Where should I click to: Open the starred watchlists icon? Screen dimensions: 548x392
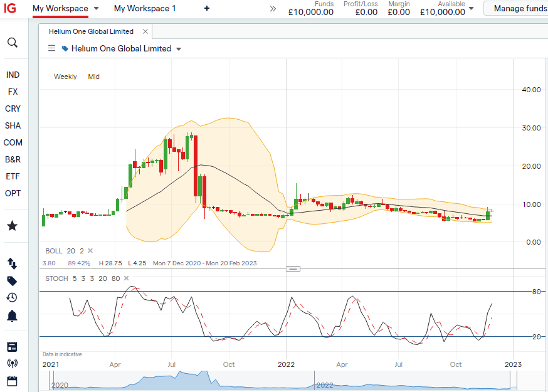pyautogui.click(x=13, y=226)
